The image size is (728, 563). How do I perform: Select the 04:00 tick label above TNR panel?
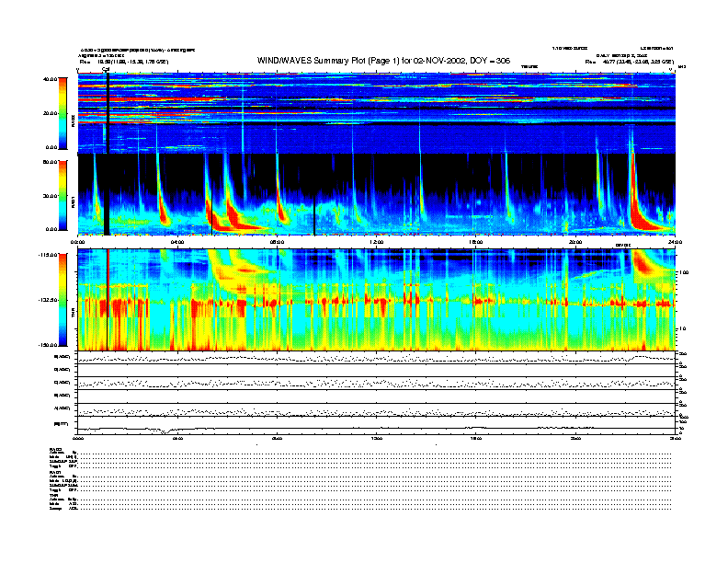coord(178,242)
